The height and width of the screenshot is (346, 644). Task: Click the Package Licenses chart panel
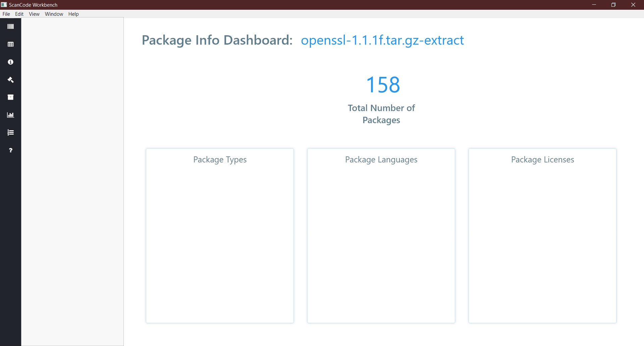click(542, 235)
